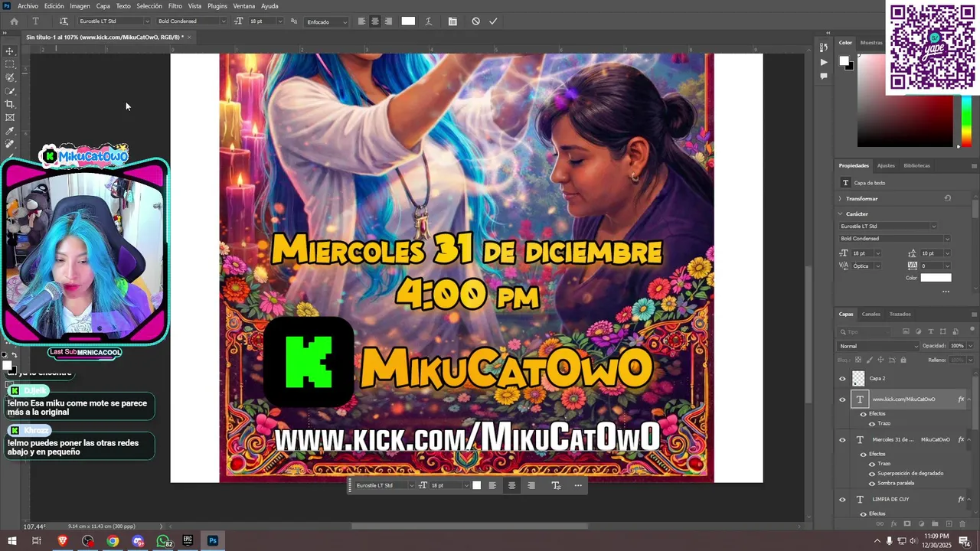The width and height of the screenshot is (980, 551).
Task: Link layers icon in Layers footer
Action: pyautogui.click(x=880, y=524)
